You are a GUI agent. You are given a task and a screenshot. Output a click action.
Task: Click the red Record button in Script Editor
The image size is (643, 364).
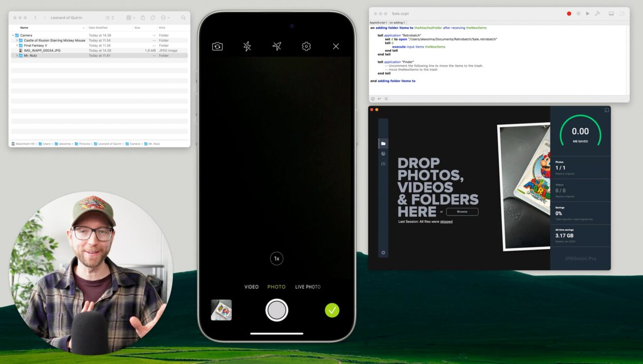(x=569, y=14)
